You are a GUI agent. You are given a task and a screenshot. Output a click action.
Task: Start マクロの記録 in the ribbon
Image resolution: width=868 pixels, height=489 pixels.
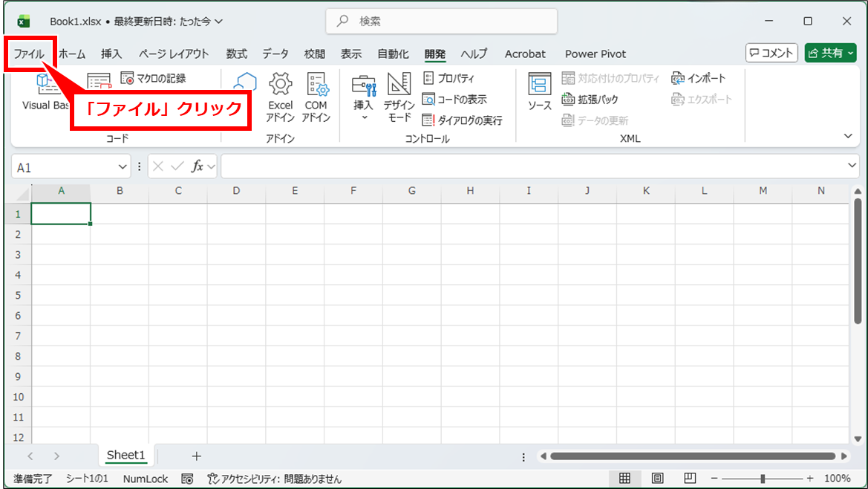[x=153, y=78]
